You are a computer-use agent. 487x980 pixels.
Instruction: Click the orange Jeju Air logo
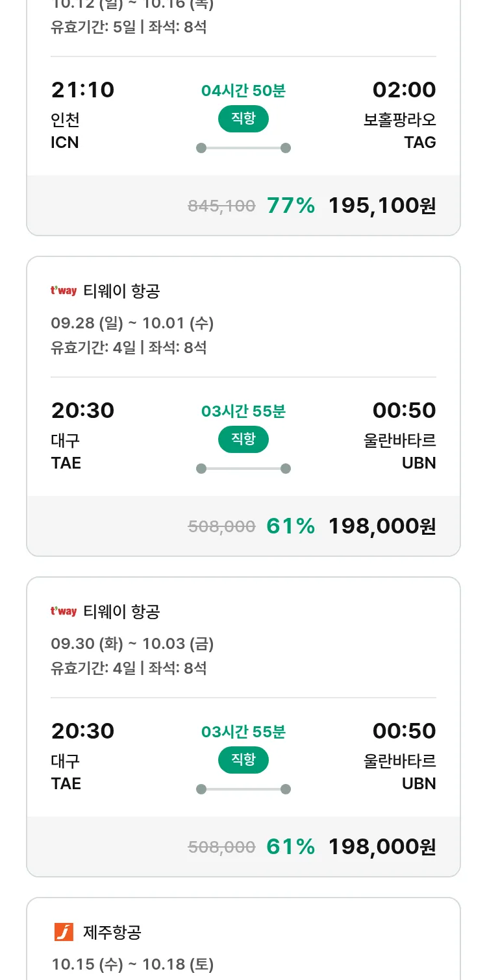click(64, 933)
